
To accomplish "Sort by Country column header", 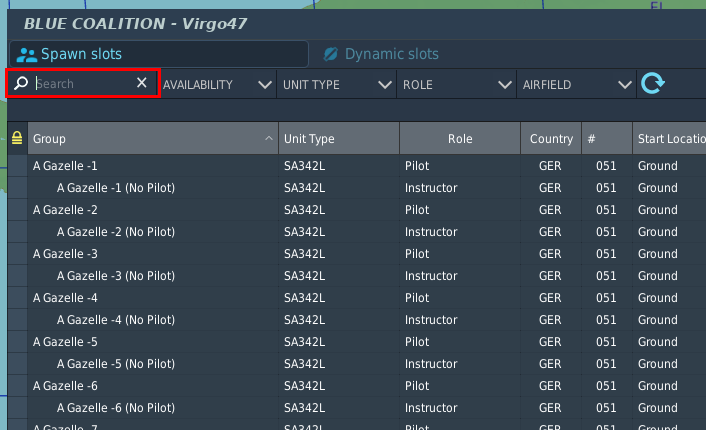I will tap(551, 138).
